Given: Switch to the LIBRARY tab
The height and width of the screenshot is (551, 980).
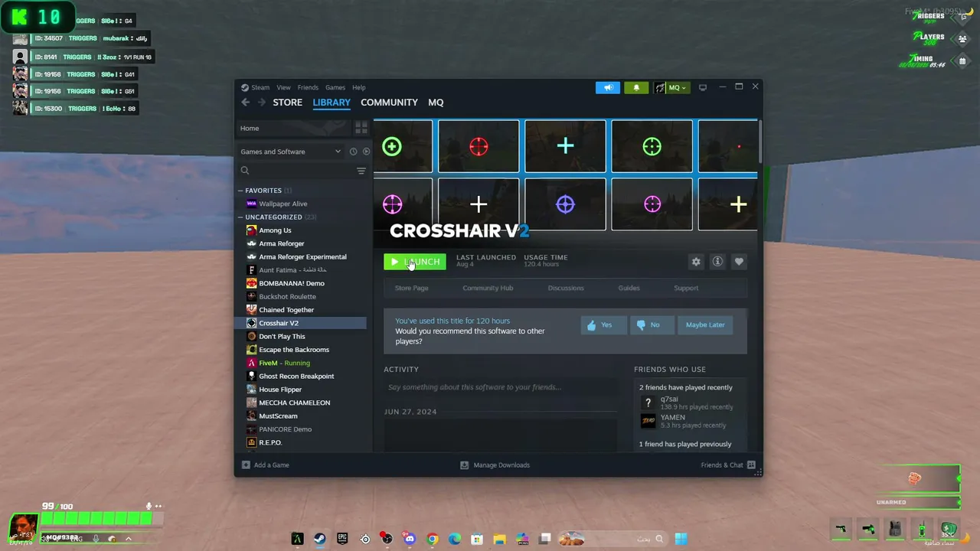Looking at the screenshot, I should coord(332,103).
